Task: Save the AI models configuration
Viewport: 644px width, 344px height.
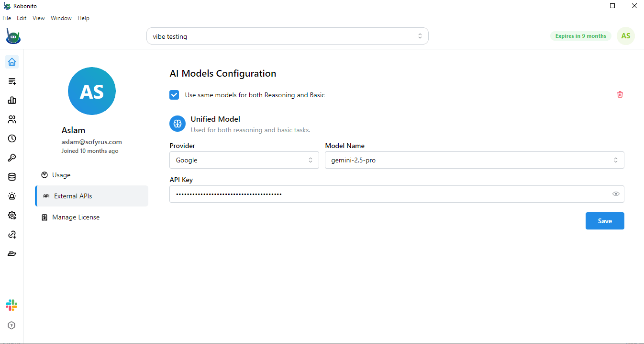Action: pyautogui.click(x=604, y=221)
